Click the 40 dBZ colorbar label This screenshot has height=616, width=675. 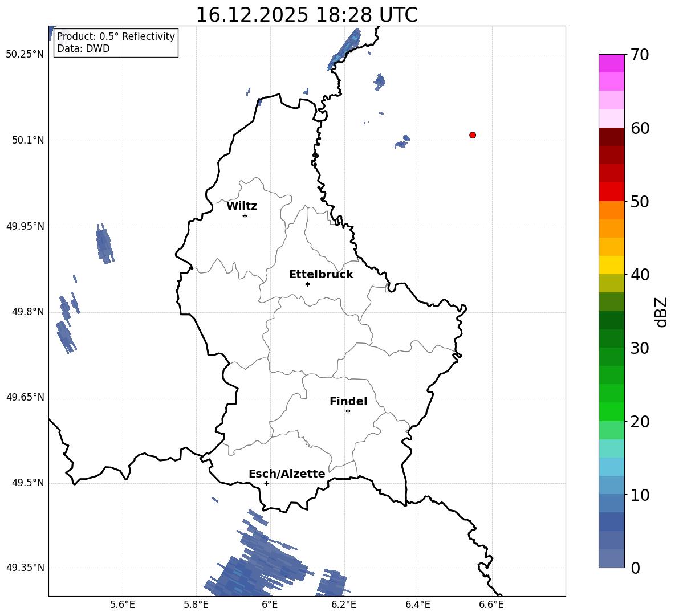[640, 275]
